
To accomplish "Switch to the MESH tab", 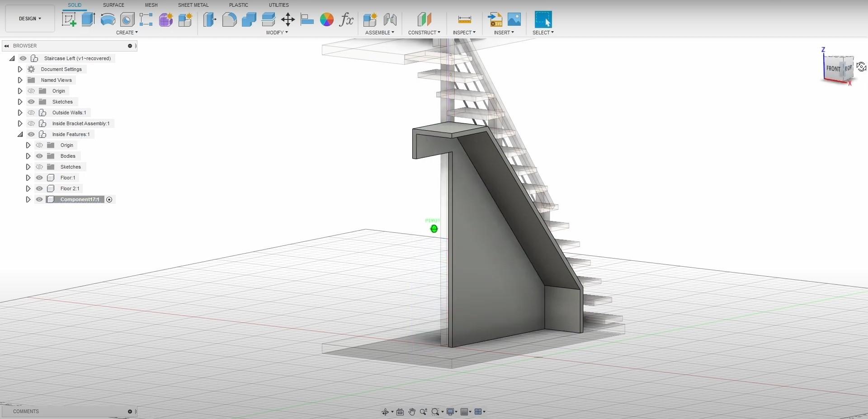I will (151, 5).
